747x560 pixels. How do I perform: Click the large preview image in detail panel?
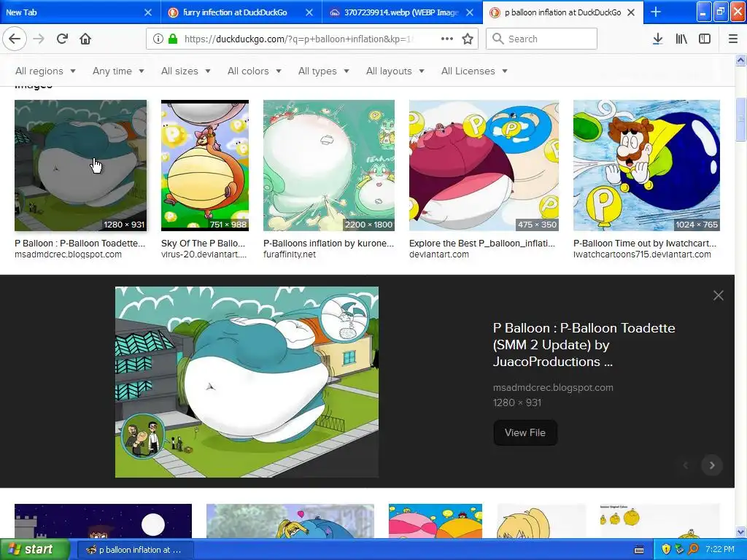coord(247,382)
